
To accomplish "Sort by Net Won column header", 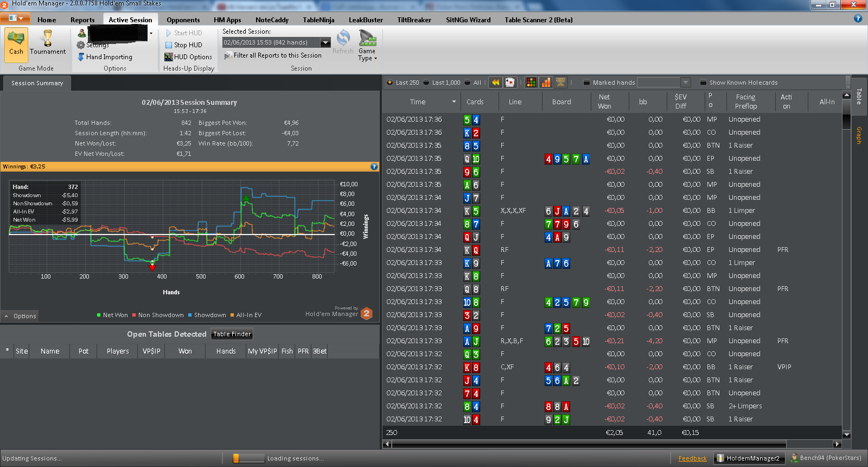I will pos(604,102).
